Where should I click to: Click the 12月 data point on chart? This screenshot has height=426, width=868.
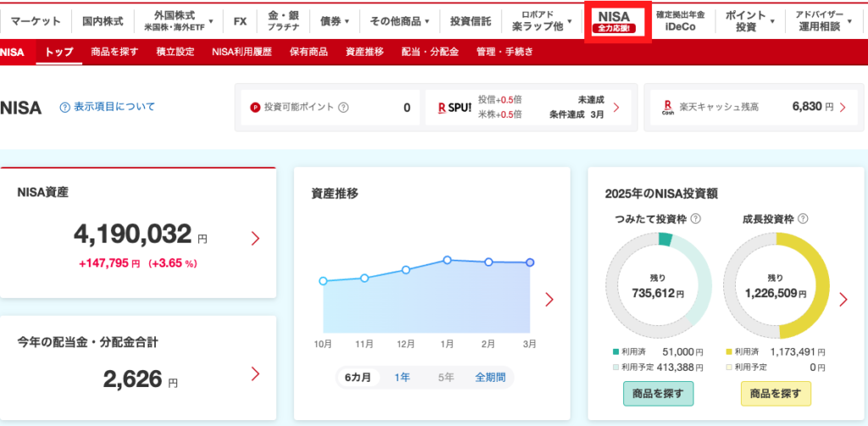pos(406,270)
